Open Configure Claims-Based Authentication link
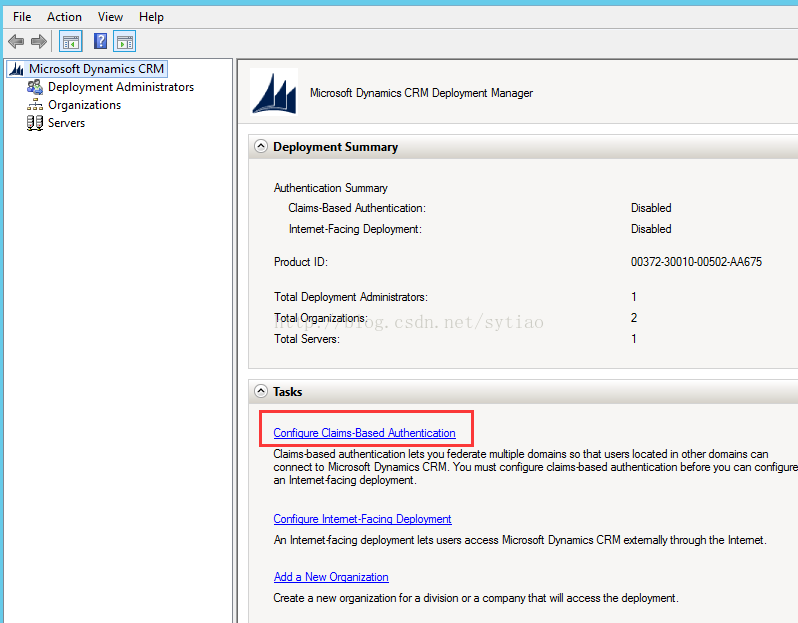This screenshot has height=623, width=798. [x=364, y=433]
